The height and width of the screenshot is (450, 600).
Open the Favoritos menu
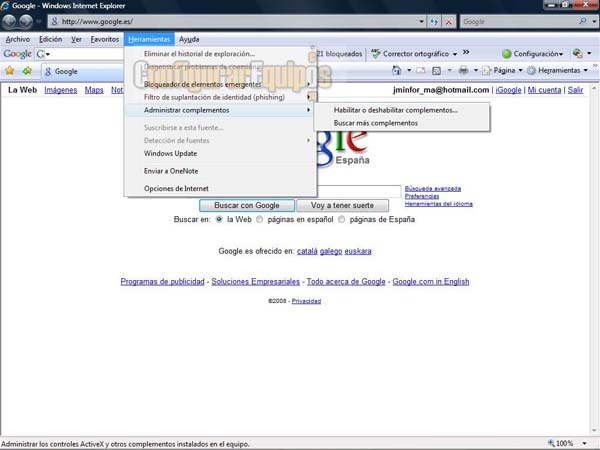[x=105, y=39]
